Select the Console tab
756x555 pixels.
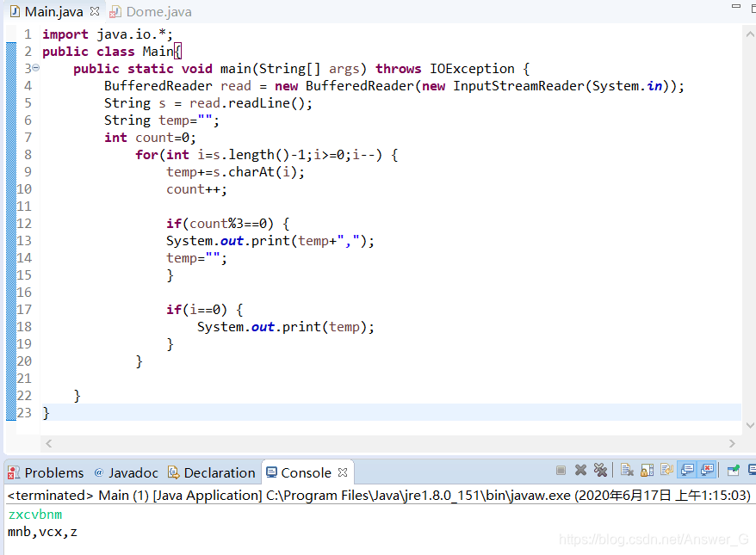306,473
